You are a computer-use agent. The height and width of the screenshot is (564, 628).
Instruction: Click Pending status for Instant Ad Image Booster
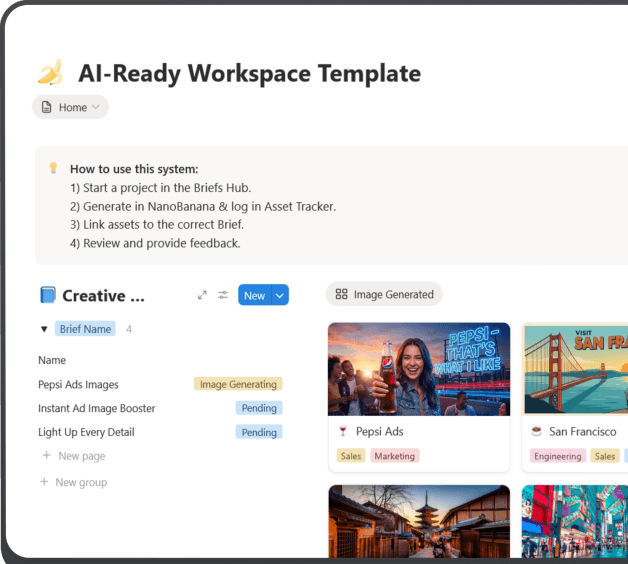[259, 408]
